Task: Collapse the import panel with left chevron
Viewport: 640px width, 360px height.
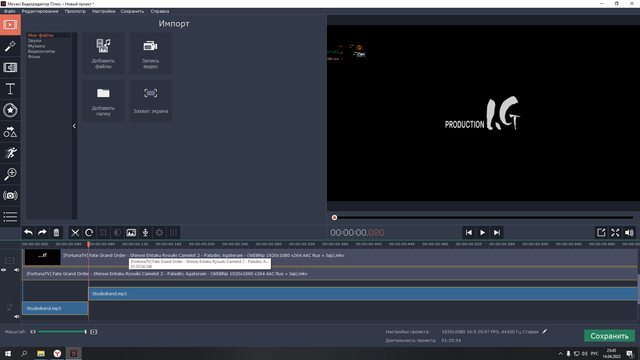Action: (74, 126)
